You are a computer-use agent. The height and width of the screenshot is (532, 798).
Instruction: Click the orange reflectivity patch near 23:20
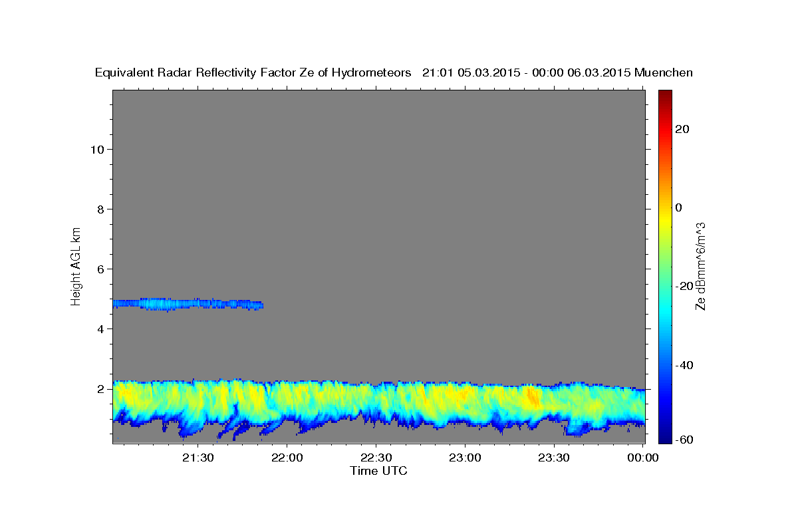tap(533, 398)
